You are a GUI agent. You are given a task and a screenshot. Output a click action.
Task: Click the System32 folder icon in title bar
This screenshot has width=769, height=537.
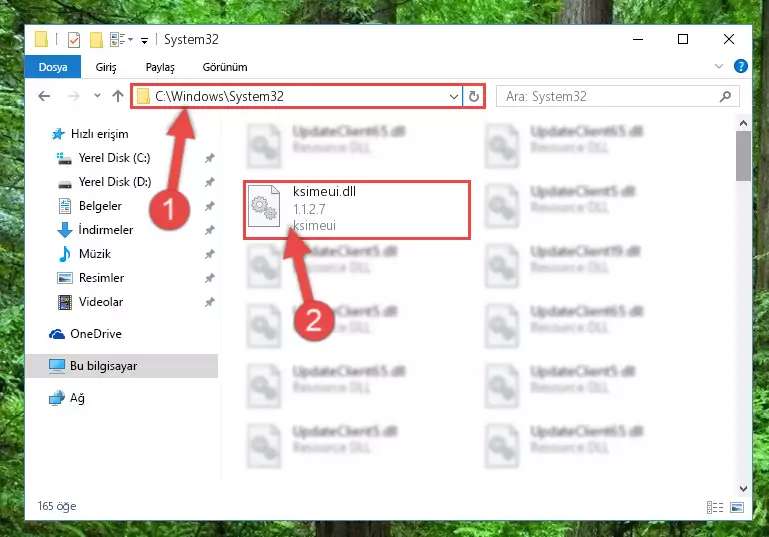(41, 39)
